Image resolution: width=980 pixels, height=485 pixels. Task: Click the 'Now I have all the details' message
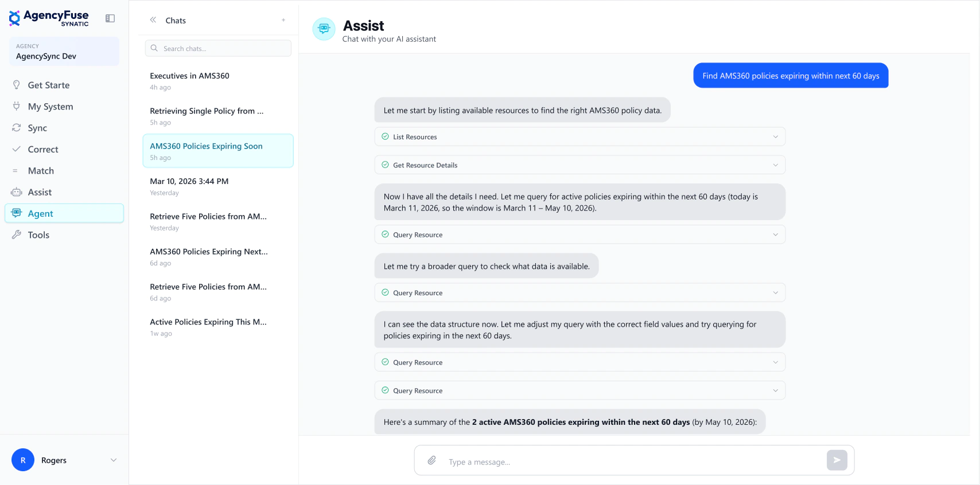pyautogui.click(x=580, y=202)
